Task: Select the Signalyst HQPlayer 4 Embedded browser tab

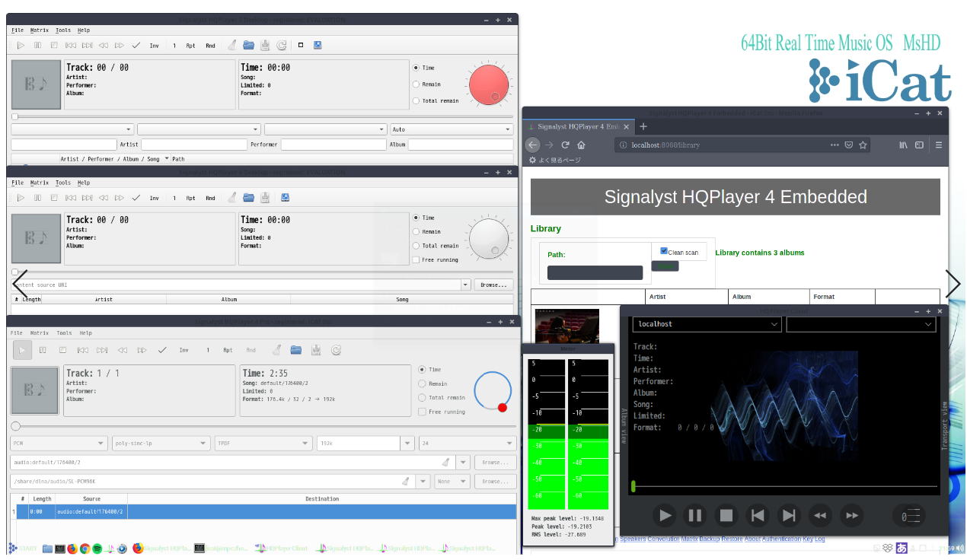Action: point(578,126)
